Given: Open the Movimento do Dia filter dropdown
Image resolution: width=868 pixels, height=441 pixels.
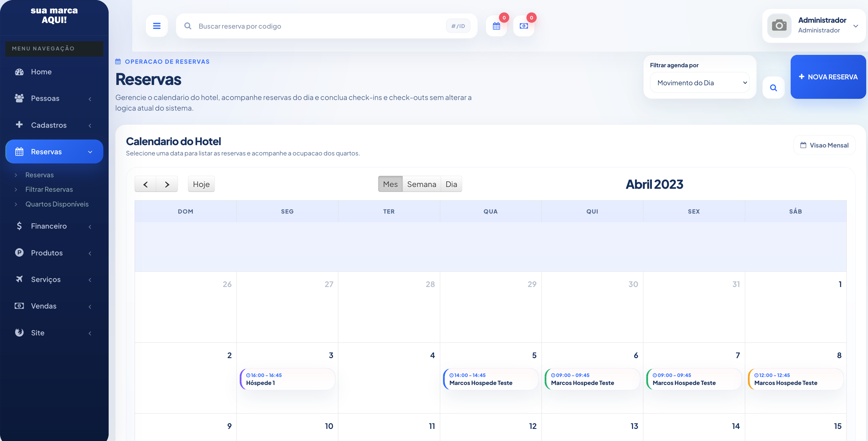Looking at the screenshot, I should pyautogui.click(x=699, y=83).
